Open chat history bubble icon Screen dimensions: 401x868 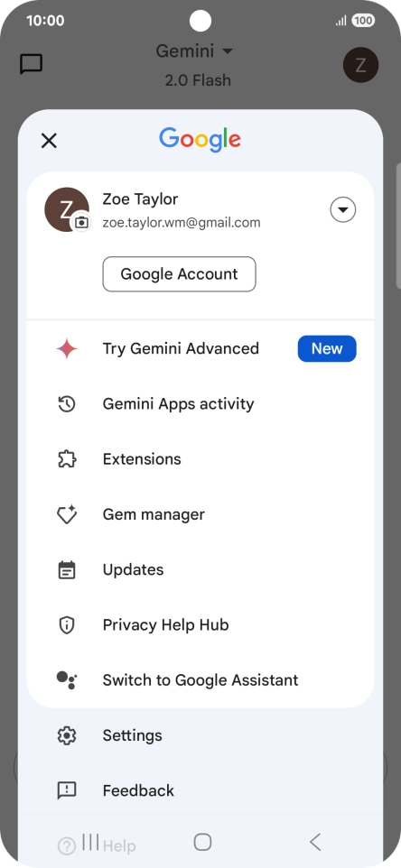pos(31,64)
